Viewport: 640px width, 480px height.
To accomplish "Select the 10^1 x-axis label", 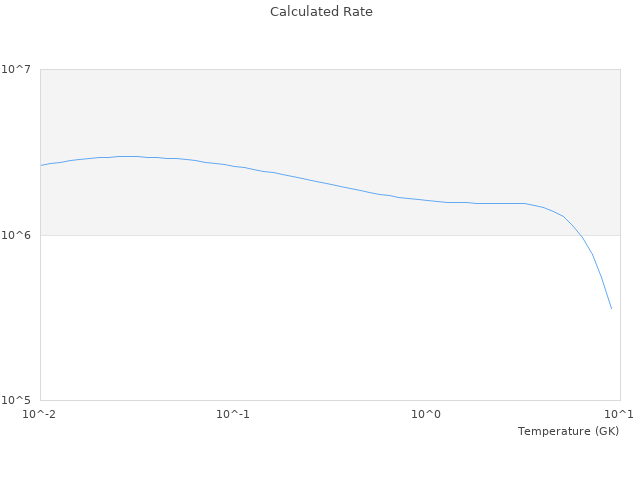I will (619, 414).
